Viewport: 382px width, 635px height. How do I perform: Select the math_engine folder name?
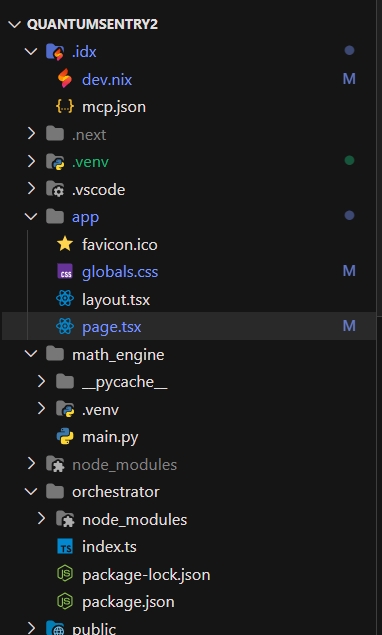(118, 355)
